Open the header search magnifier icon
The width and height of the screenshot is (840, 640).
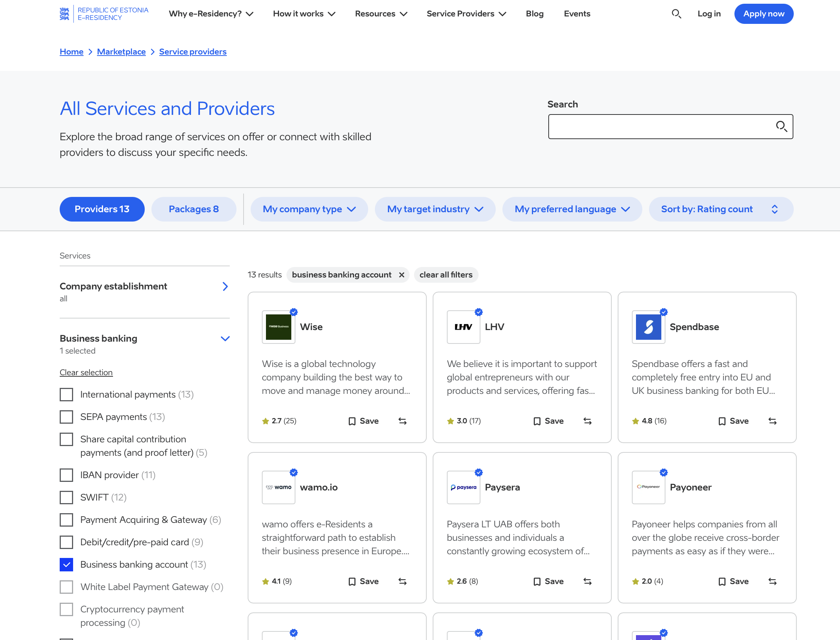[x=676, y=14]
